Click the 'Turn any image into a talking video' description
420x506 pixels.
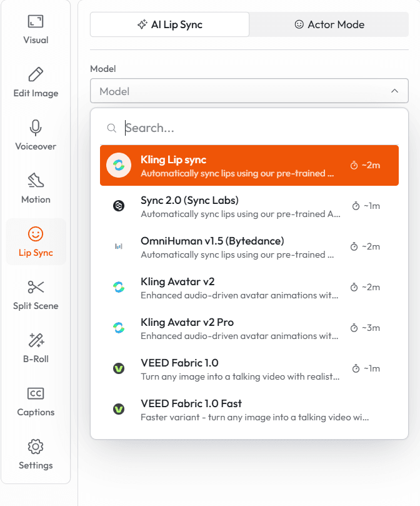click(x=240, y=377)
